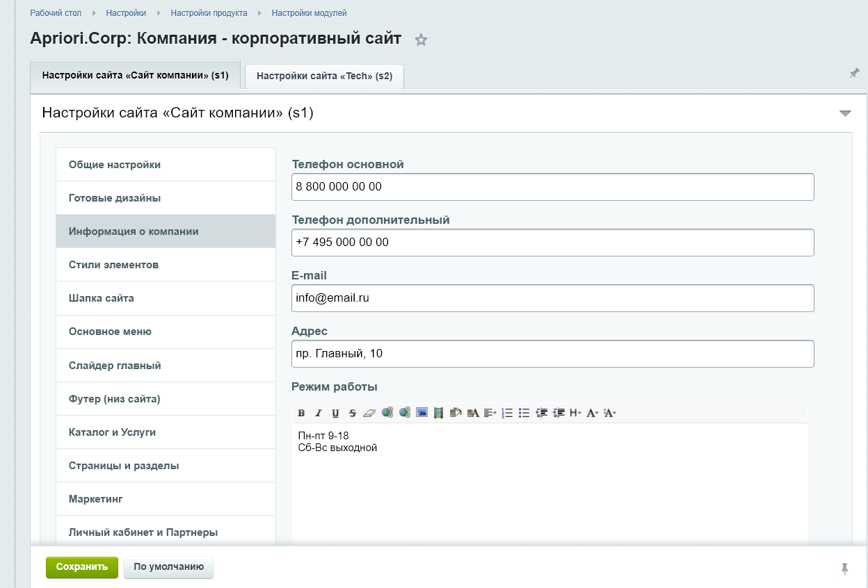Insert video using the film strip icon
Viewport: 868px width, 588px height.
pyautogui.click(x=438, y=413)
